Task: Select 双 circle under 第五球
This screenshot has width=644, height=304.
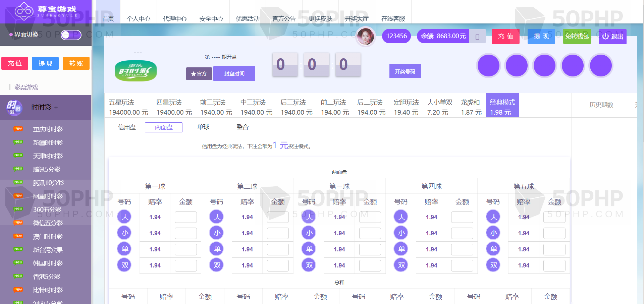Action: [493, 265]
